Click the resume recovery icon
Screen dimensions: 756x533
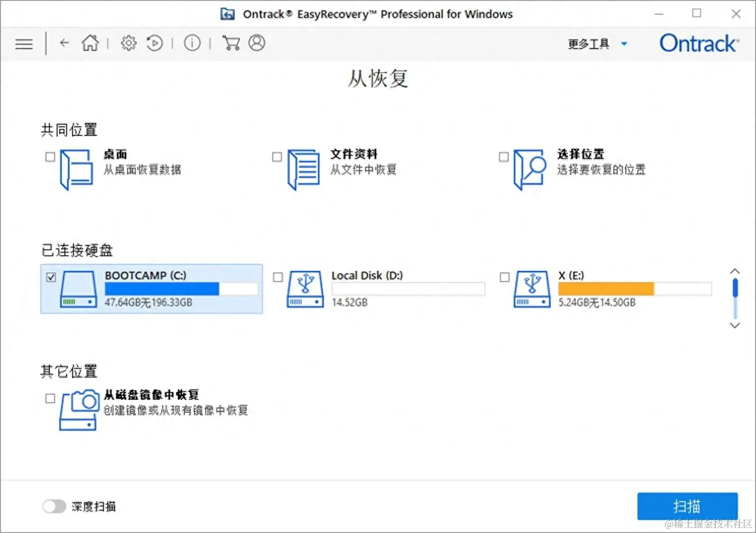point(155,42)
